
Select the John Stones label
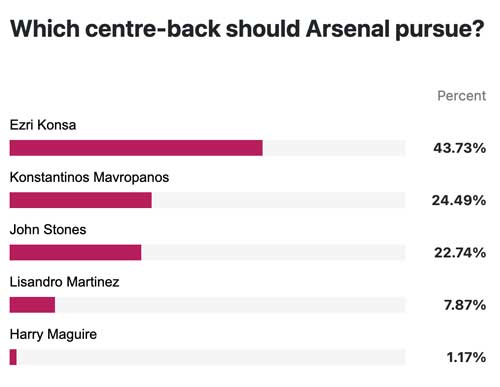[x=48, y=230]
